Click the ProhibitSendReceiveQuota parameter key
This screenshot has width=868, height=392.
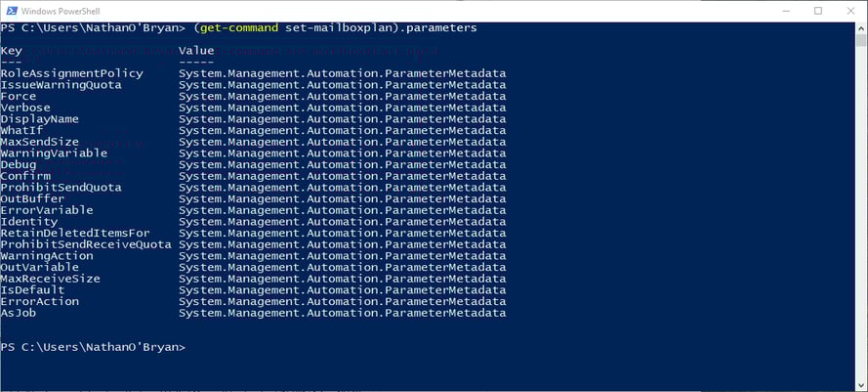tap(86, 244)
